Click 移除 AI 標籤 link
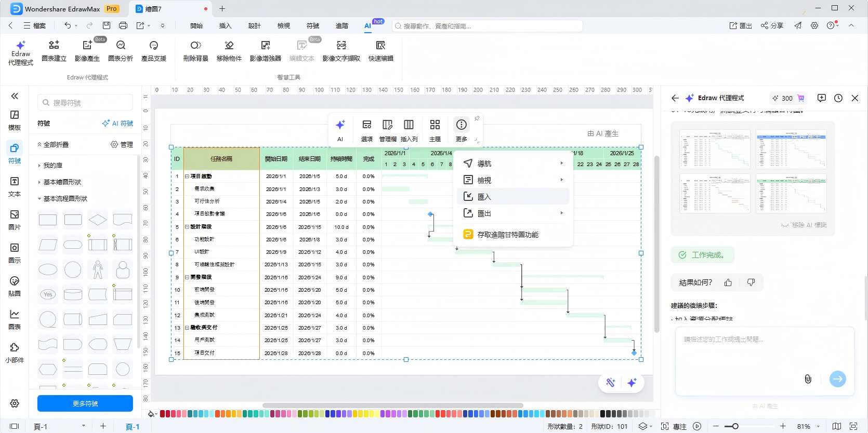Screen dimensions: 868x433 click(x=804, y=225)
